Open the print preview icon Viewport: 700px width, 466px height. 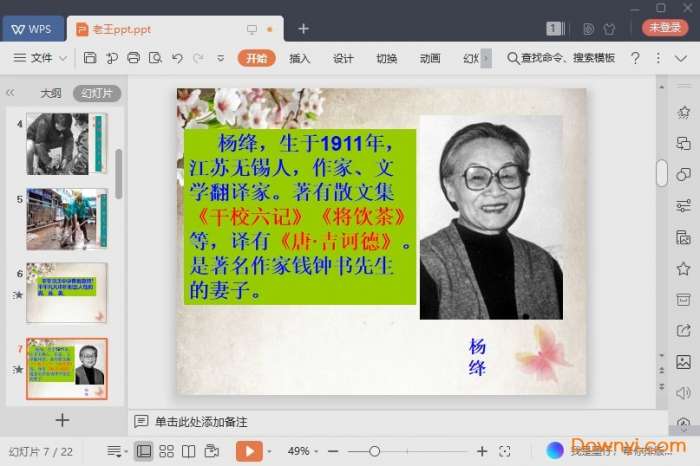click(x=155, y=58)
